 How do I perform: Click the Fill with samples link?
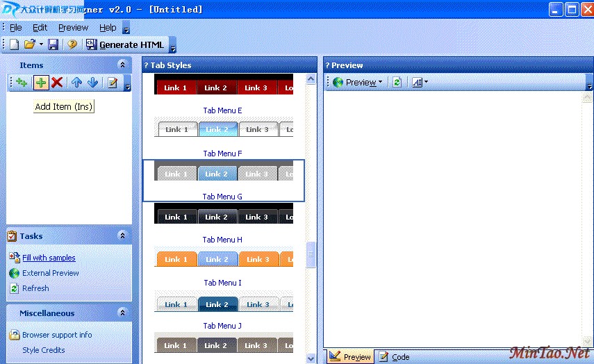(x=49, y=258)
